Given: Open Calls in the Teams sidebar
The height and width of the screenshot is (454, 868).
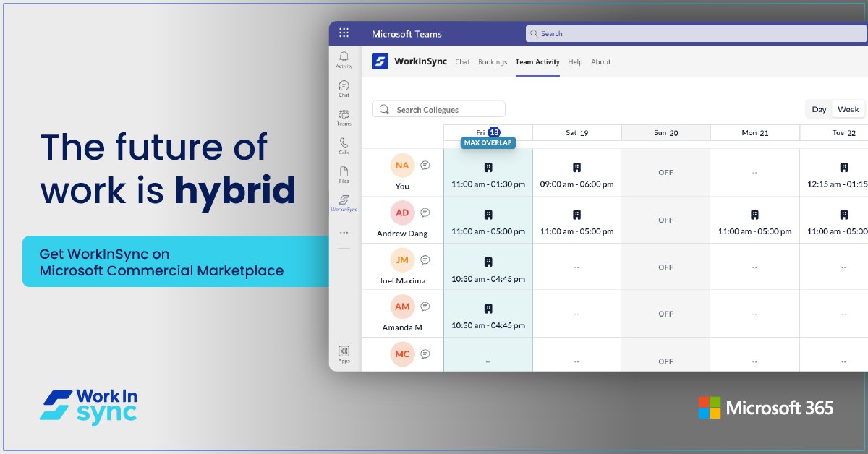Looking at the screenshot, I should [344, 146].
